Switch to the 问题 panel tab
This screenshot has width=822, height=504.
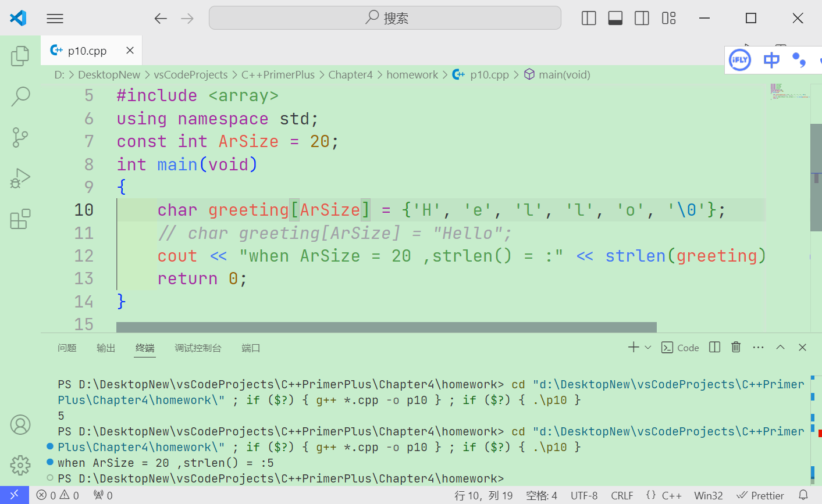tap(67, 348)
